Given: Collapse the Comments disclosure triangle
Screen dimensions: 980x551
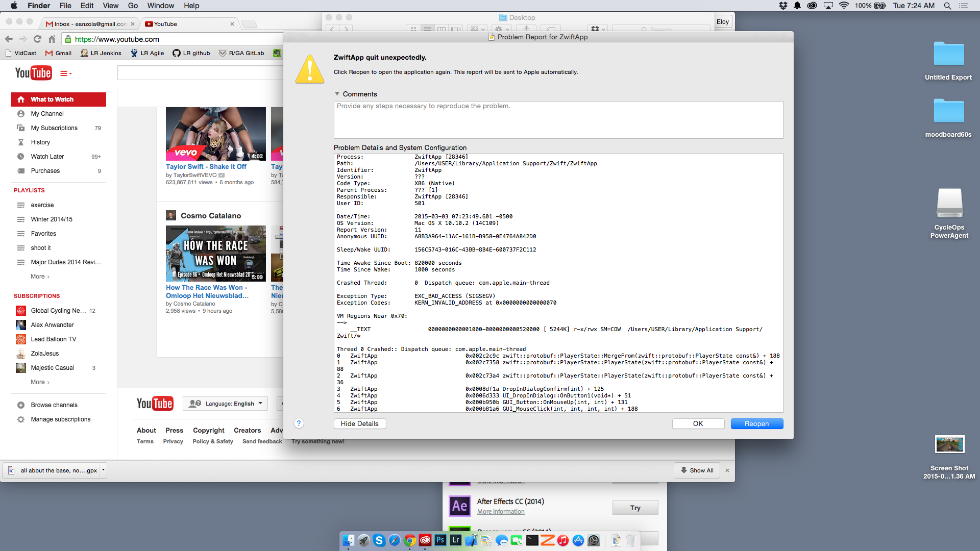Looking at the screenshot, I should coord(337,94).
